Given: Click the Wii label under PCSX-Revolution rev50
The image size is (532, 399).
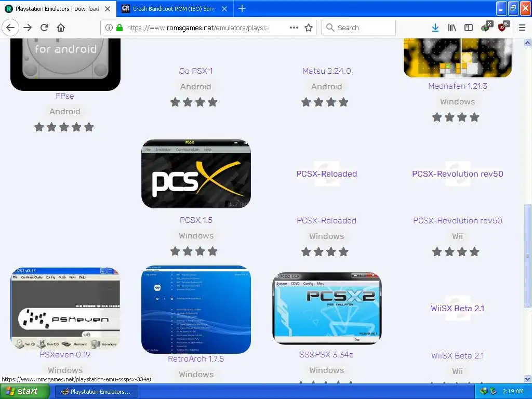Looking at the screenshot, I should click(x=457, y=236).
